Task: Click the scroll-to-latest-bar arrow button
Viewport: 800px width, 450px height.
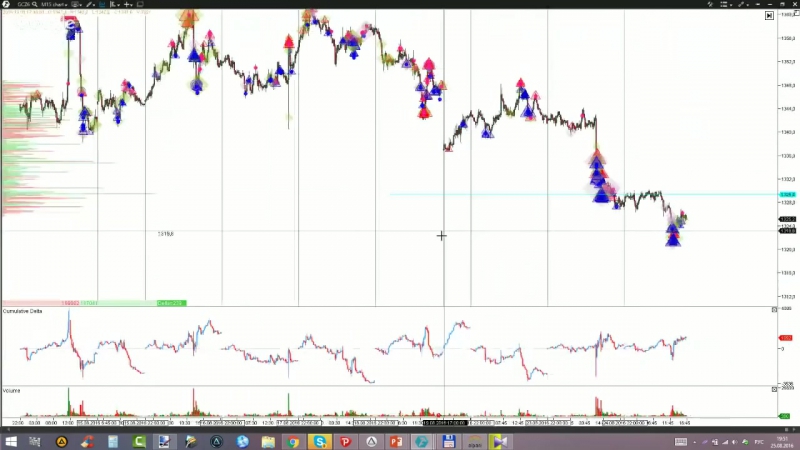Action: point(769,16)
